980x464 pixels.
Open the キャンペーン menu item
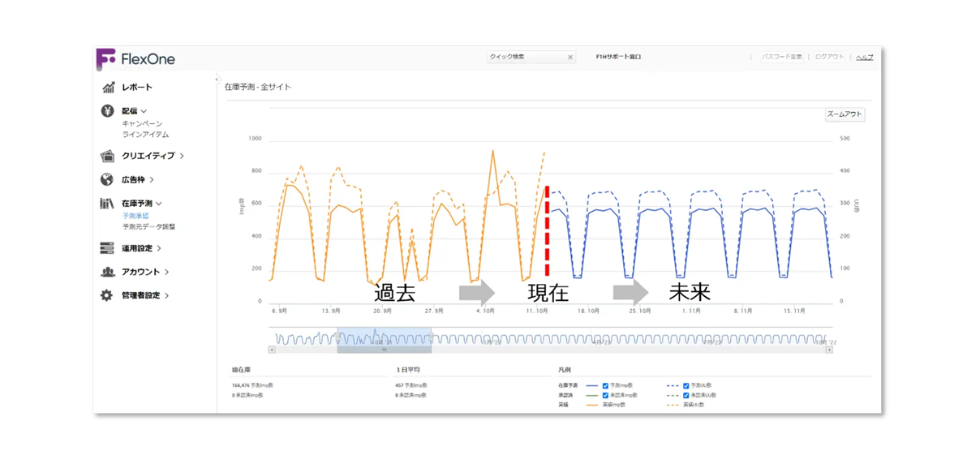[x=142, y=123]
